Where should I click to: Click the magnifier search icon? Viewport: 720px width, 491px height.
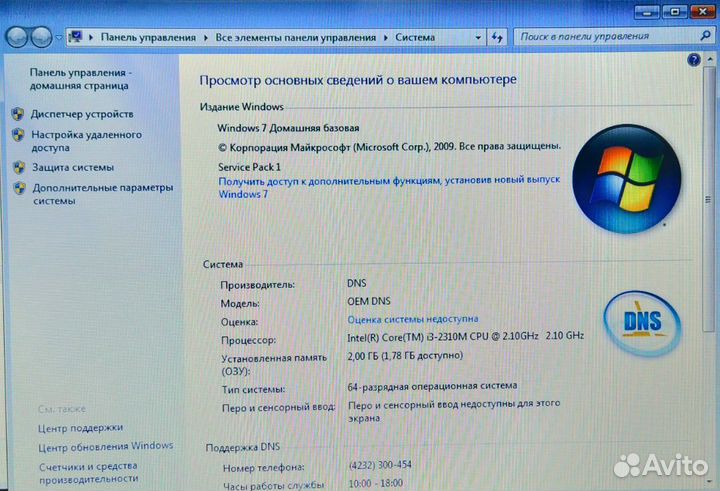tap(705, 36)
